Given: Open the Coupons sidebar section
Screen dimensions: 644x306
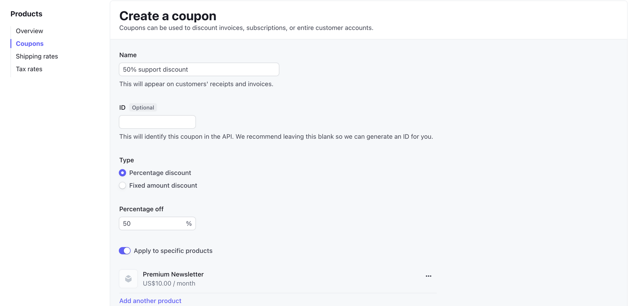Looking at the screenshot, I should [30, 44].
